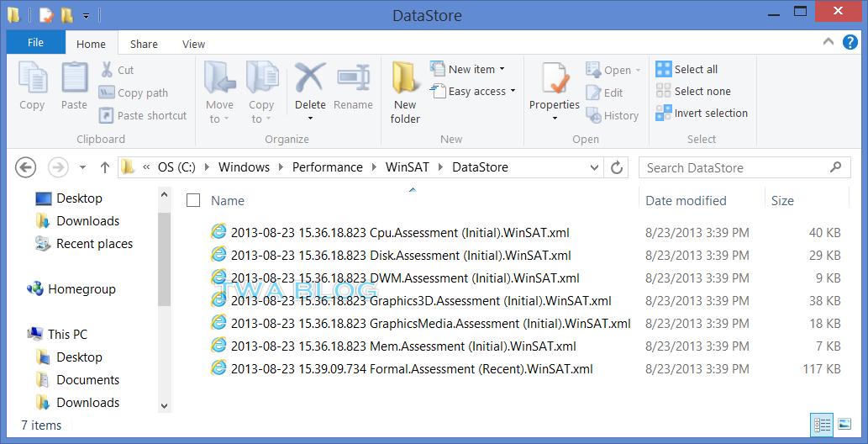The image size is (868, 444).
Task: Select the DWM.Assessment (Initial).WinSAT.xml file
Action: click(x=395, y=278)
